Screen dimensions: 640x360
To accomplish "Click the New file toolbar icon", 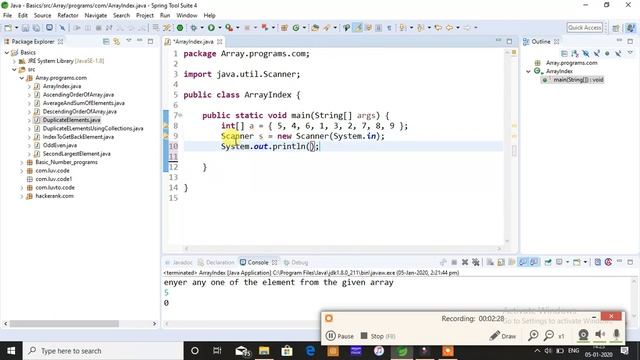I will [8, 28].
